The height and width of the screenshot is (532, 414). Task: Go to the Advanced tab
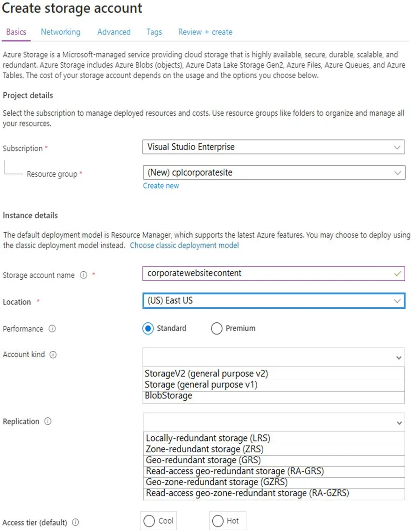click(114, 32)
